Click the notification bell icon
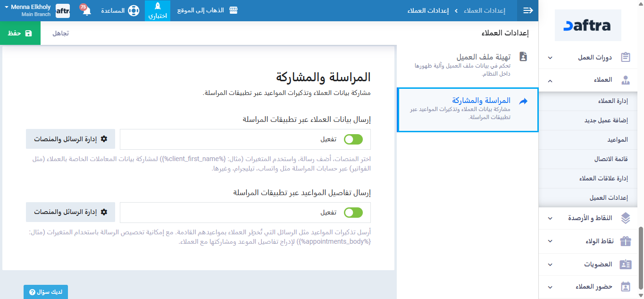The image size is (644, 299). (87, 11)
